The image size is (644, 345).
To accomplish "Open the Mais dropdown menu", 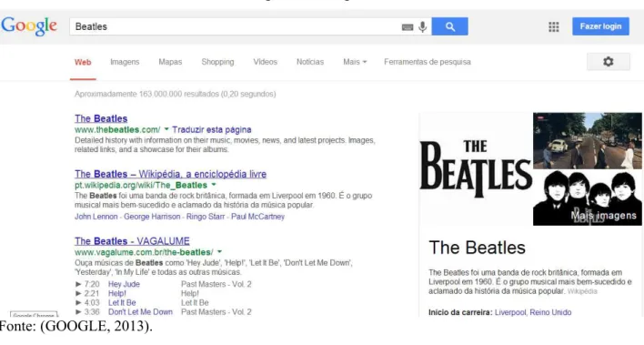I will 355,62.
